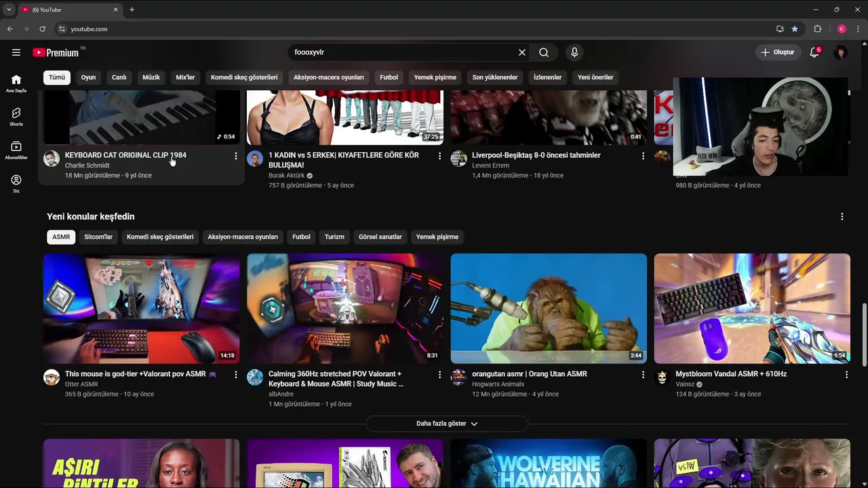Select the Tümü filter chip
Viewport: 868px width, 488px height.
[x=57, y=77]
